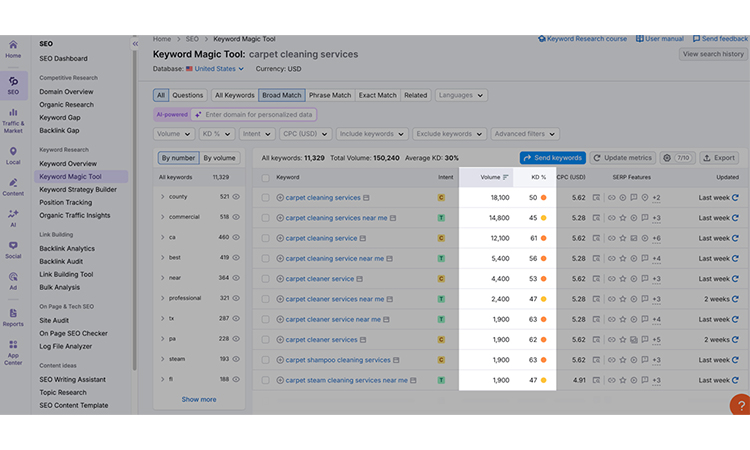Image resolution: width=750 pixels, height=450 pixels.
Task: Open copy icon beside carpet cleaning services near me
Action: tap(393, 218)
